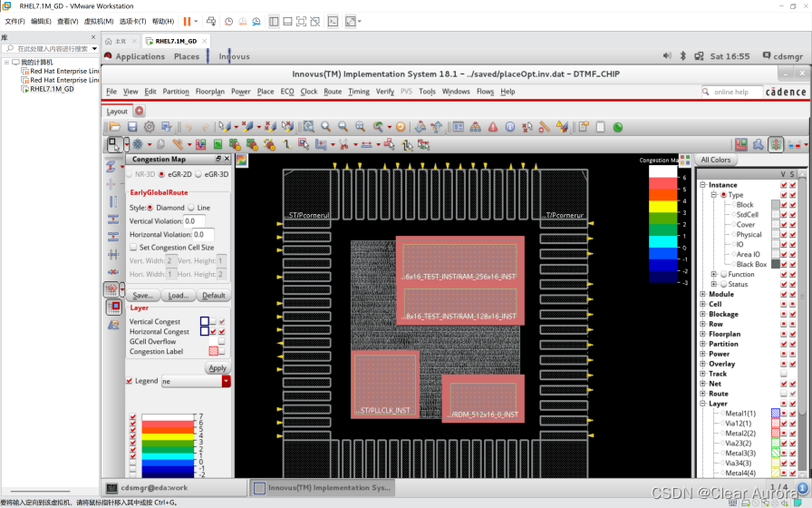Expand the Module tree node
812x508 pixels.
coord(702,294)
